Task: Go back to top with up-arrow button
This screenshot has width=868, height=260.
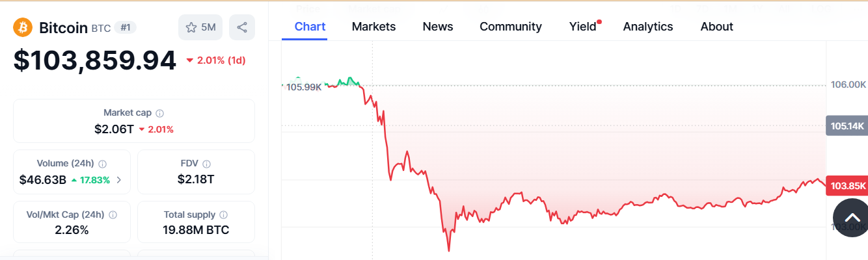Action: click(x=852, y=218)
